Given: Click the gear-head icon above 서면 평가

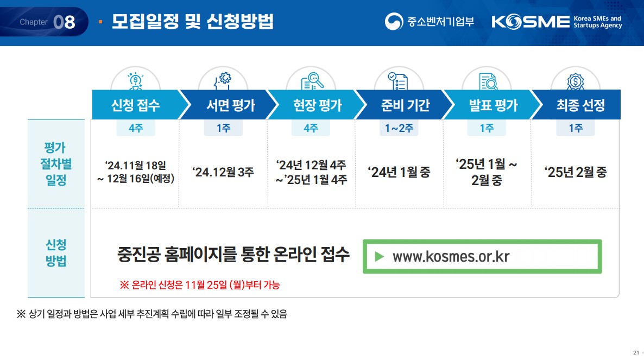Looking at the screenshot, I should point(223,79).
